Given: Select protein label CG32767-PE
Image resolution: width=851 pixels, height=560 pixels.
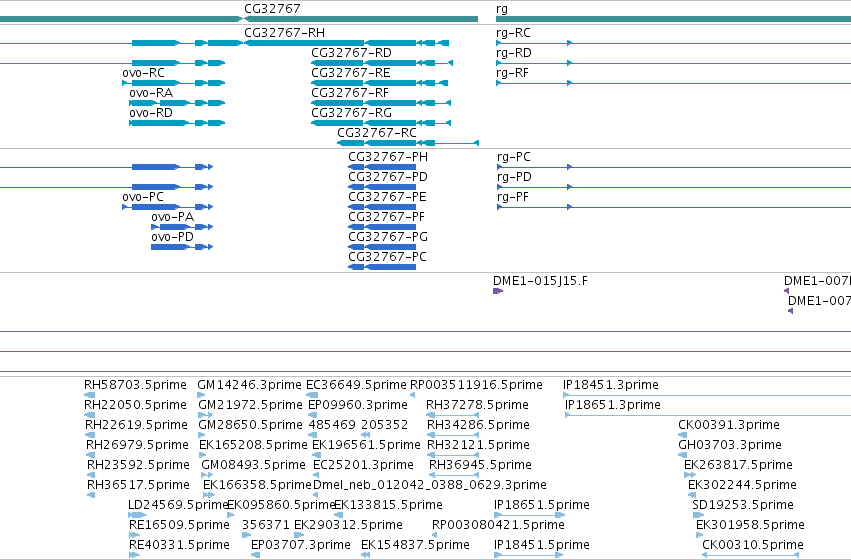Looking at the screenshot, I should [388, 197].
